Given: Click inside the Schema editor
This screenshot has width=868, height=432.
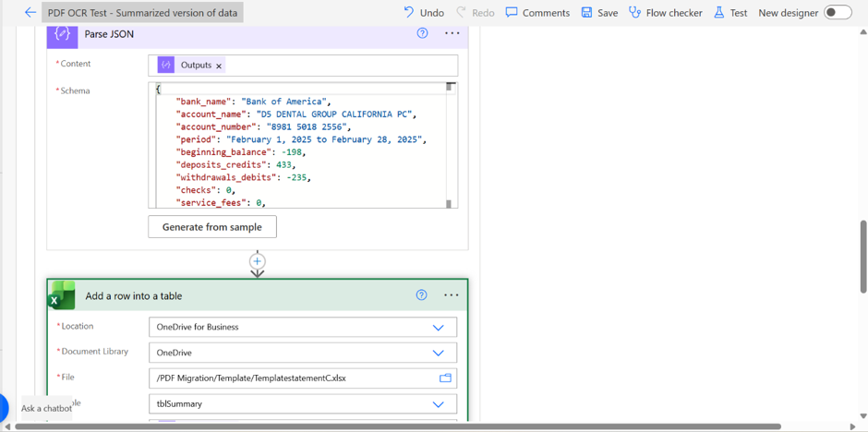Looking at the screenshot, I should 303,146.
